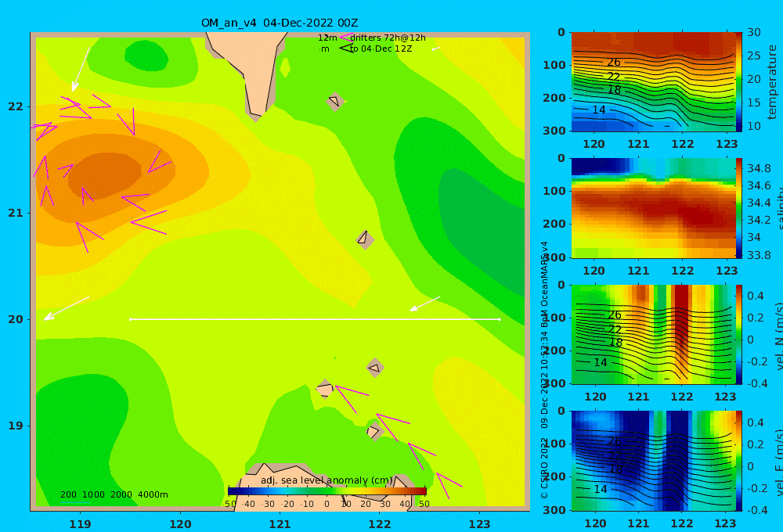Image resolution: width=783 pixels, height=532 pixels.
Task: Click the sea level anomaly colorbar
Action: point(327,491)
